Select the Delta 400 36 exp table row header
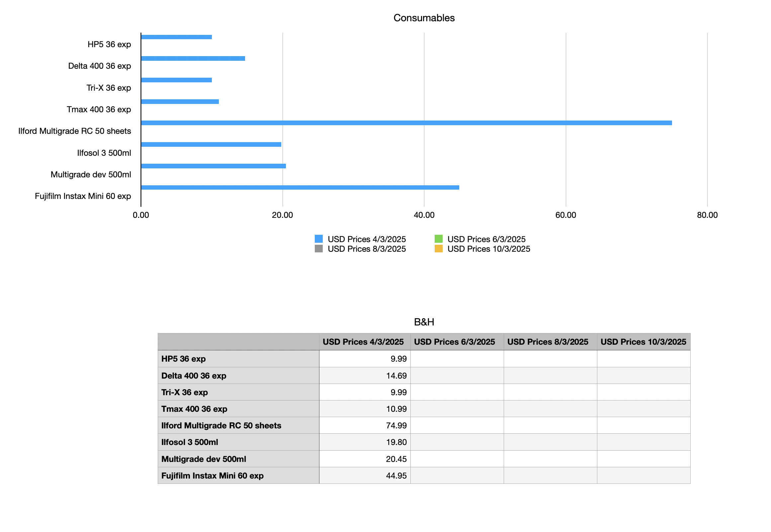This screenshot has width=771, height=532. pos(238,376)
